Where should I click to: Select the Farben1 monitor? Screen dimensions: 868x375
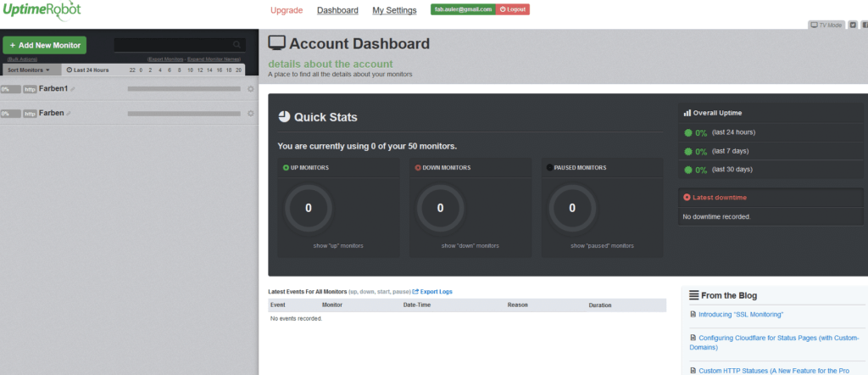pyautogui.click(x=53, y=88)
